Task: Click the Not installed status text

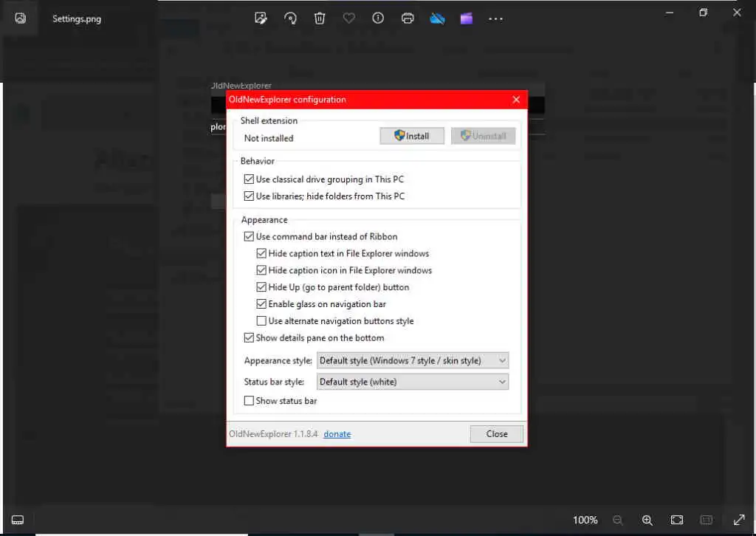Action: [269, 138]
